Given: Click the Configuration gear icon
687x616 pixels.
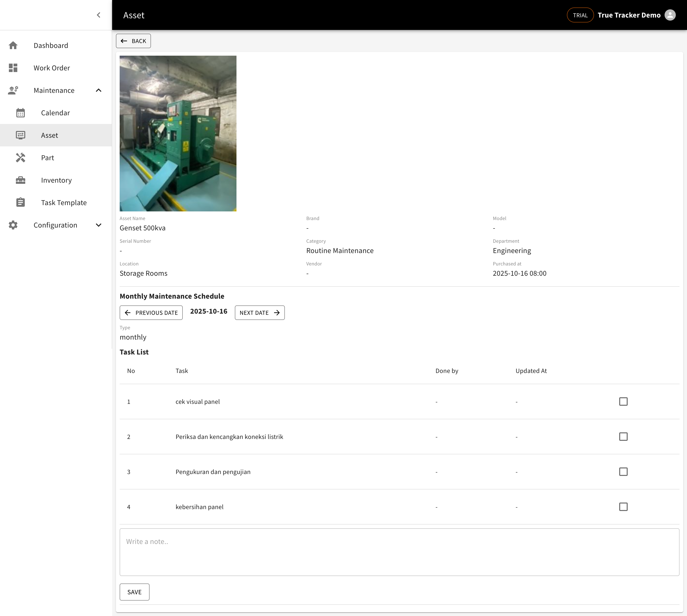Looking at the screenshot, I should click(x=13, y=225).
